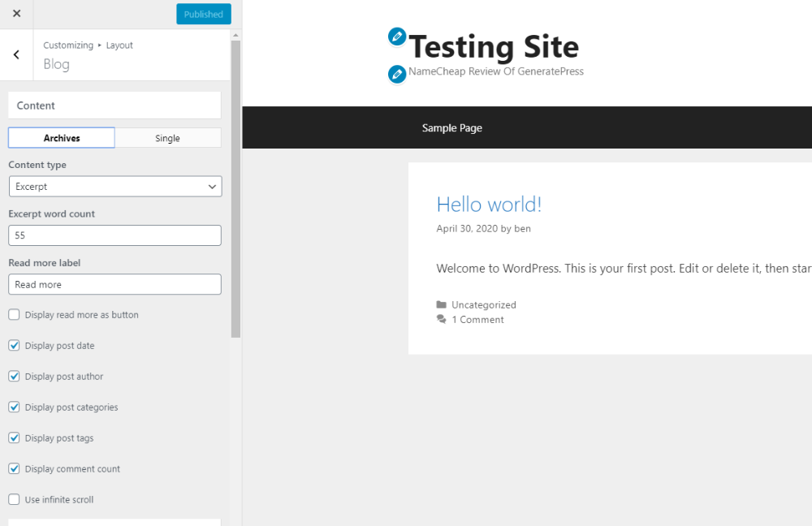Click the Excerpt word count field
The width and height of the screenshot is (812, 526).
click(115, 235)
